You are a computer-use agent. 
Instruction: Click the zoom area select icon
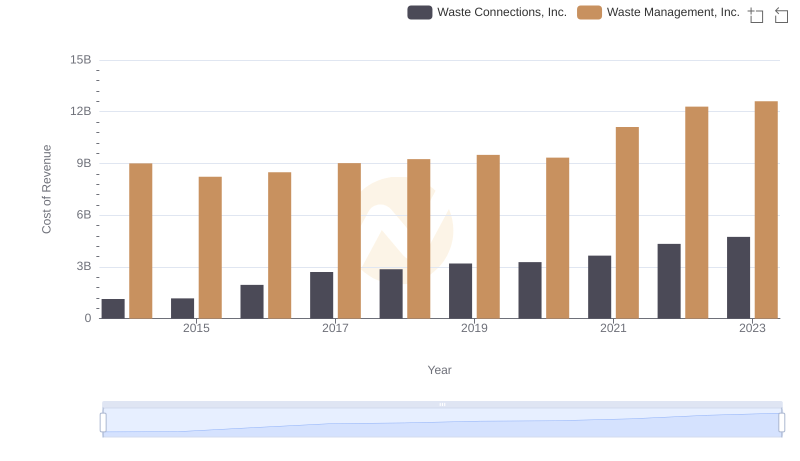coord(756,15)
